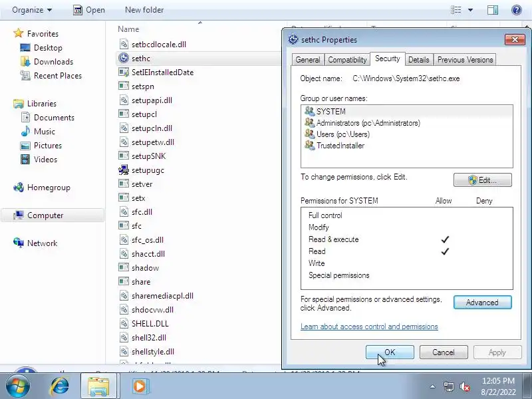Screen dimensions: 532x399
Task: Open the Previous Versions tab
Action: 465,60
